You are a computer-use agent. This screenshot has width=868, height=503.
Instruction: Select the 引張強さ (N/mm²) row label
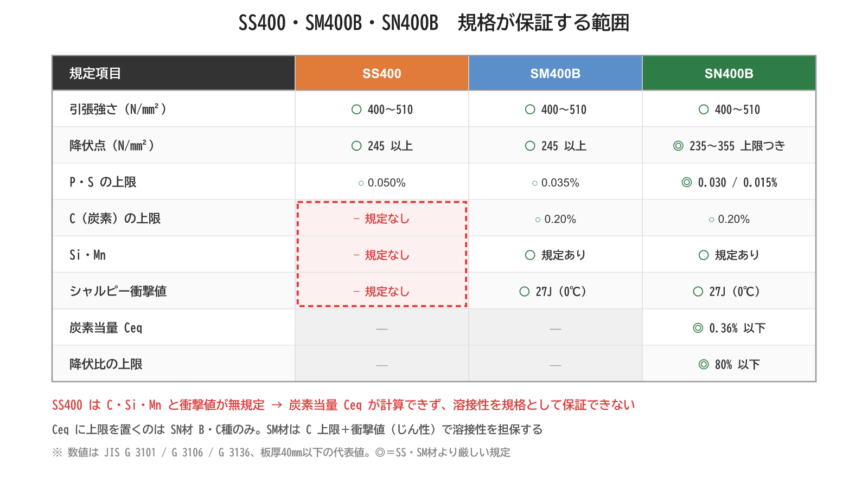click(118, 109)
